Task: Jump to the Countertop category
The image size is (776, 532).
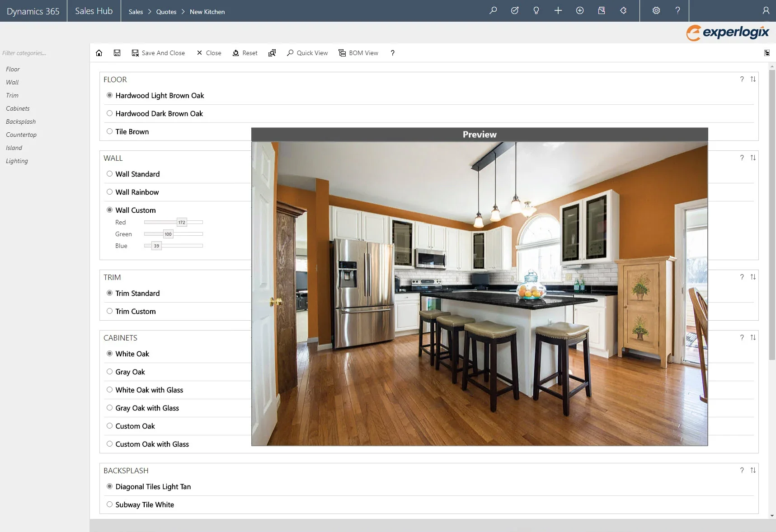Action: (21, 135)
